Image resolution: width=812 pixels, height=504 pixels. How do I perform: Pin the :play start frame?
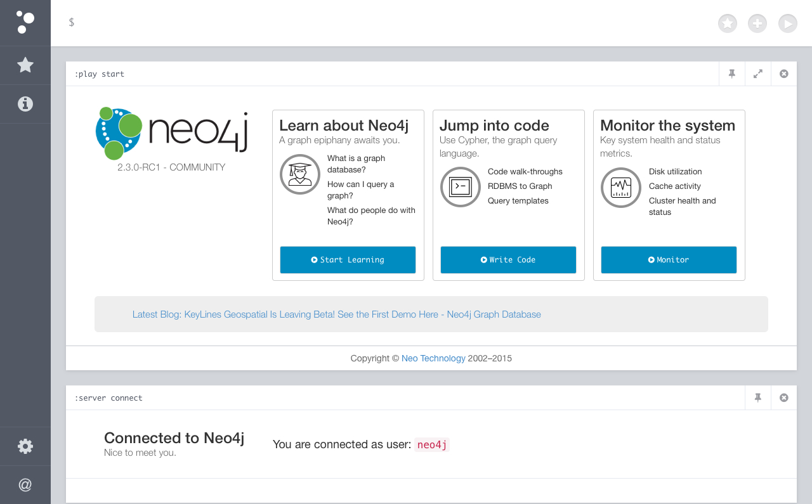click(x=732, y=74)
